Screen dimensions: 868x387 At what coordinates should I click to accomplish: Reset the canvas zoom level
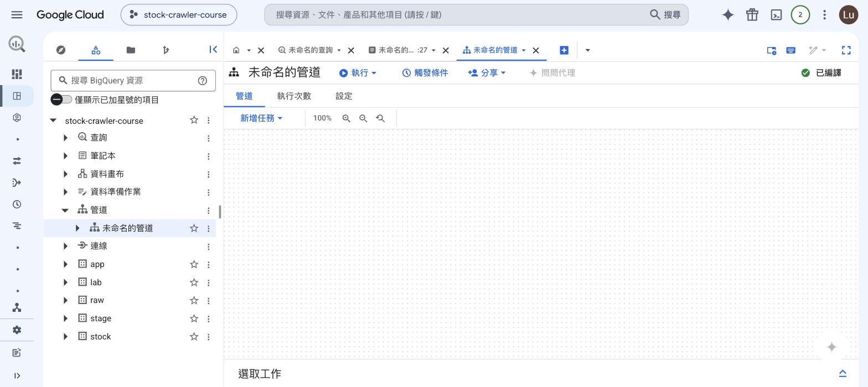[380, 118]
